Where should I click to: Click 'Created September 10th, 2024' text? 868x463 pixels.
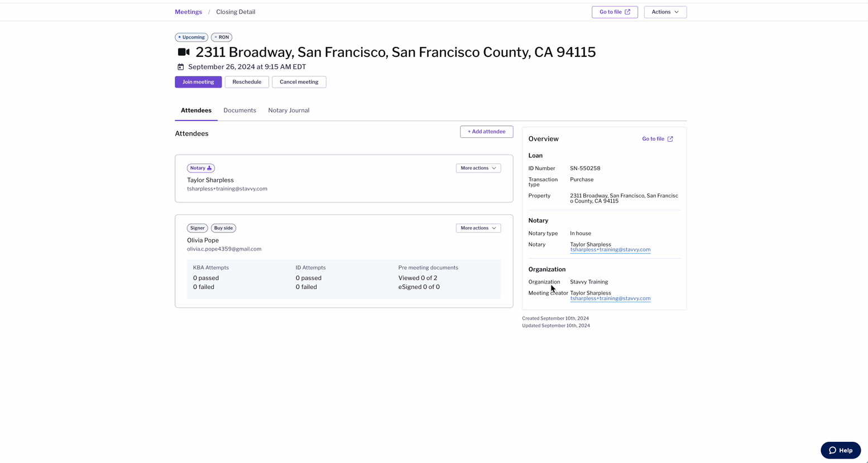click(x=555, y=319)
